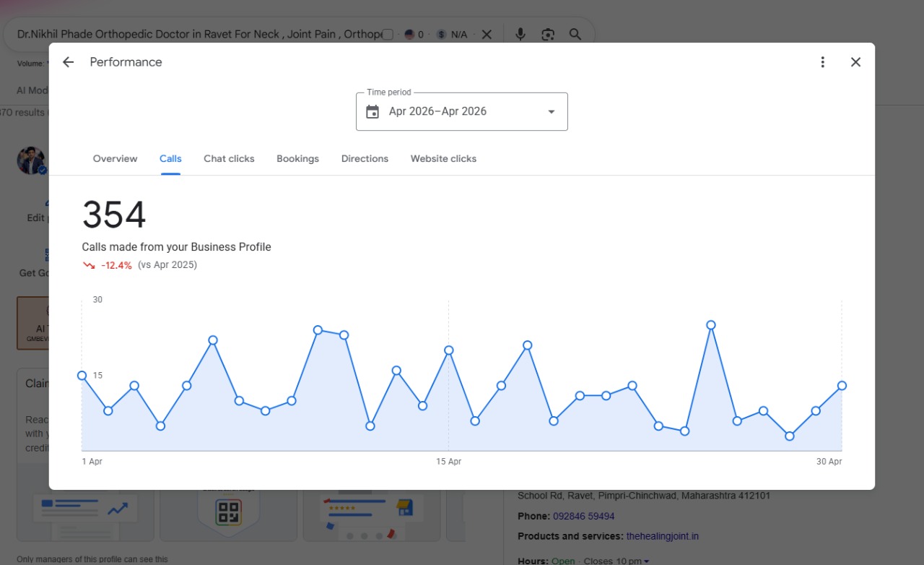924x565 pixels.
Task: Open the three-dot more options menu
Action: [822, 62]
